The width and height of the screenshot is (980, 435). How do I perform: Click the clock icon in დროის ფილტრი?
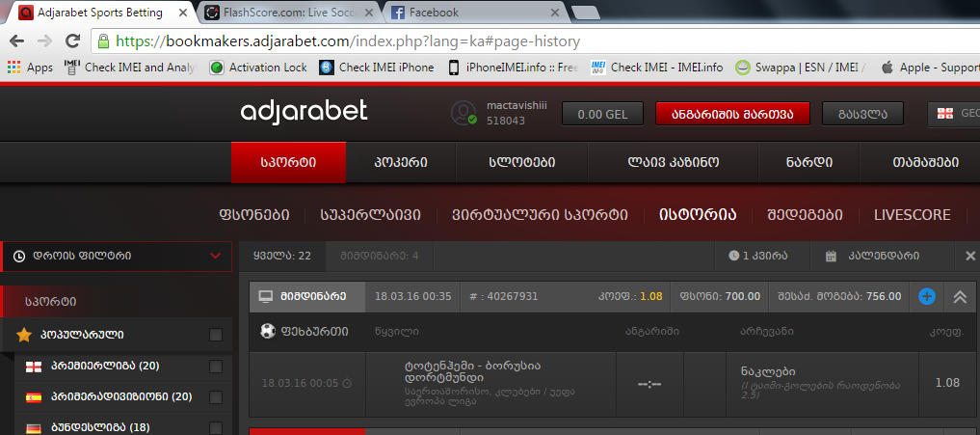(x=19, y=256)
